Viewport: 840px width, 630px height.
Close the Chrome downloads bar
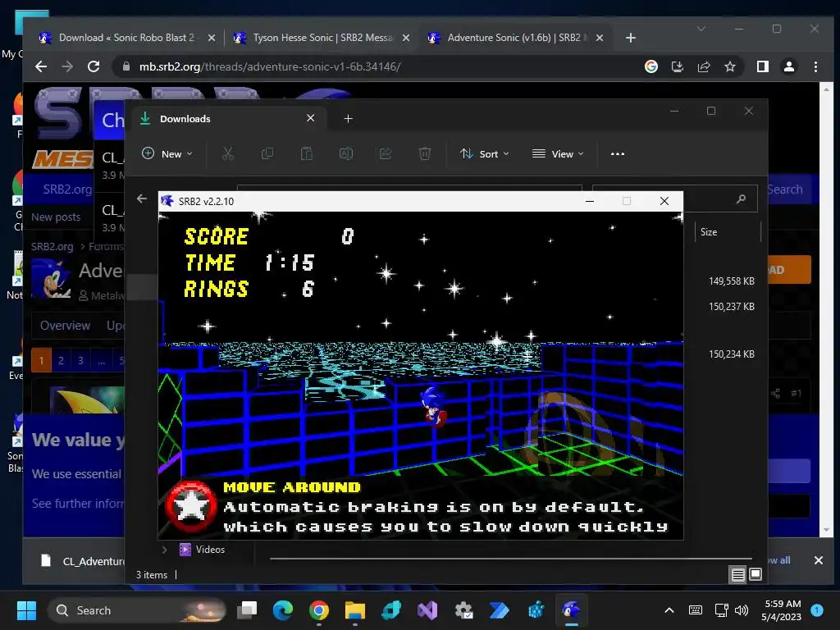pyautogui.click(x=819, y=560)
